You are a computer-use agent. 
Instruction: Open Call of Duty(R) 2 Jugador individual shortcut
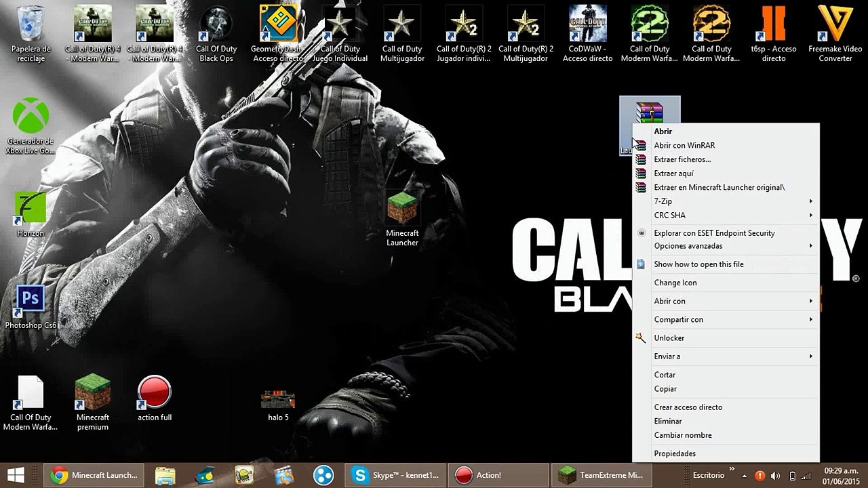pyautogui.click(x=464, y=34)
